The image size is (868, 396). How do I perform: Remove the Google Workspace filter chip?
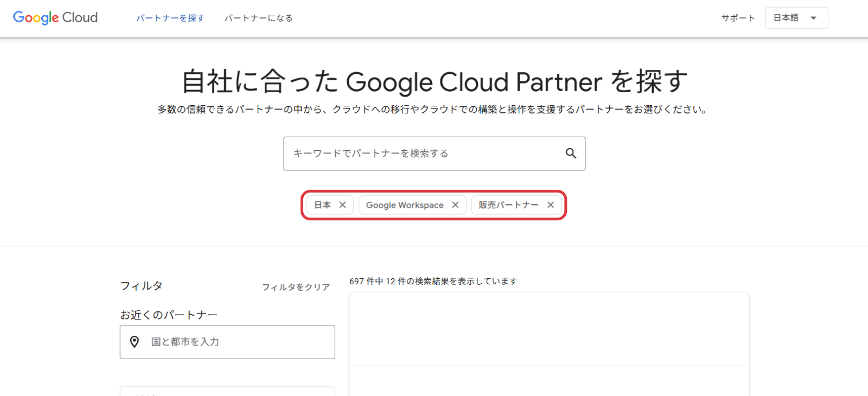tap(455, 205)
